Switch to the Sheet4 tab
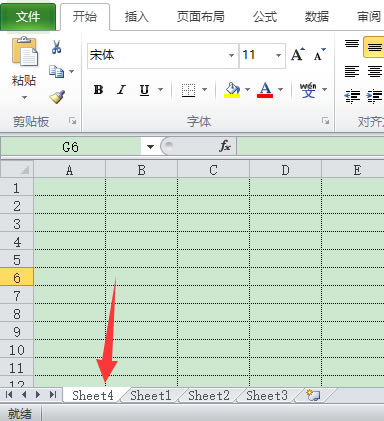Image resolution: width=384 pixels, height=421 pixels. 93,396
